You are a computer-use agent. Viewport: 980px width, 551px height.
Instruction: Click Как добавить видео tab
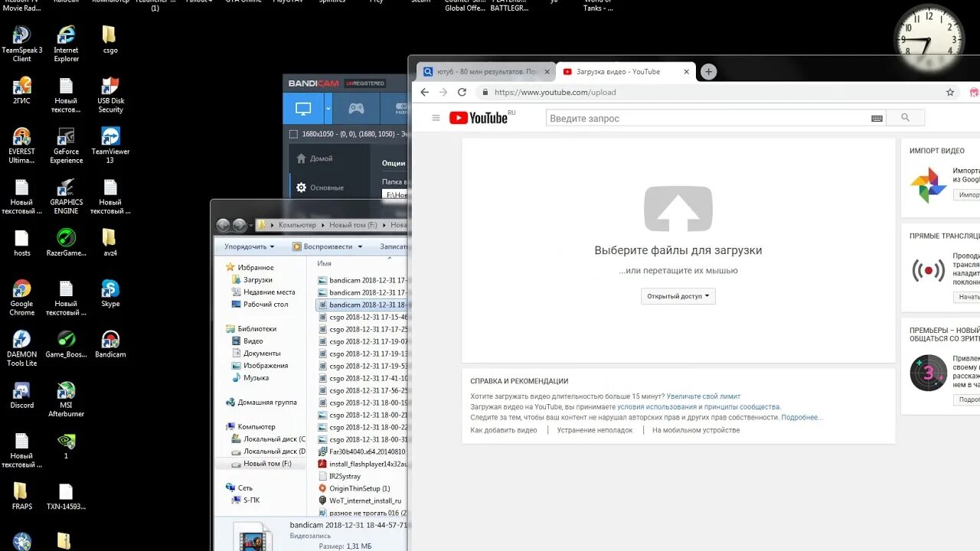504,430
